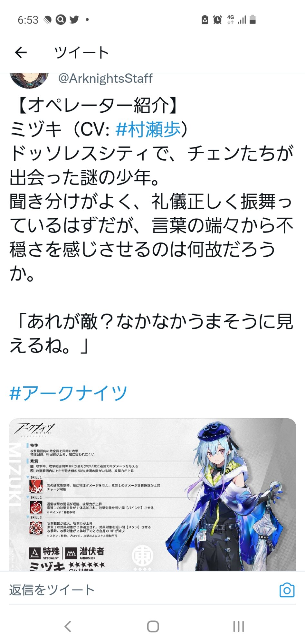
Task: Tap the back arrow beside ツイート
Action: pyautogui.click(x=21, y=52)
